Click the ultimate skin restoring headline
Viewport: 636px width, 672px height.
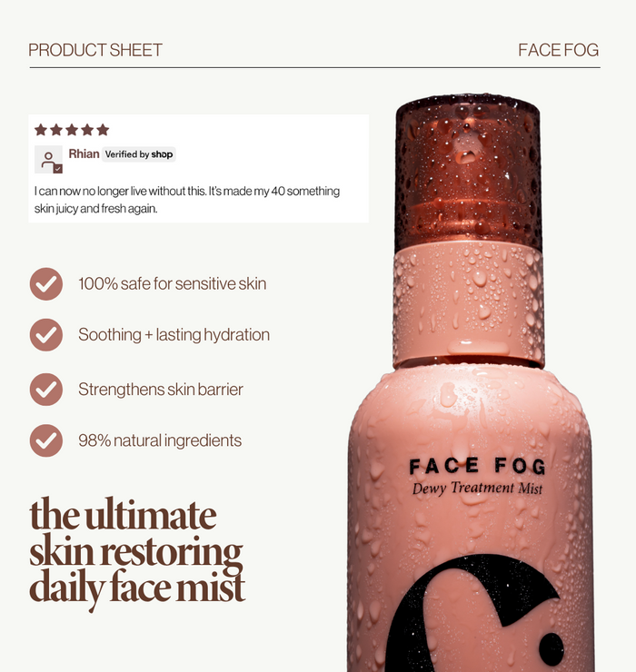[x=137, y=553]
